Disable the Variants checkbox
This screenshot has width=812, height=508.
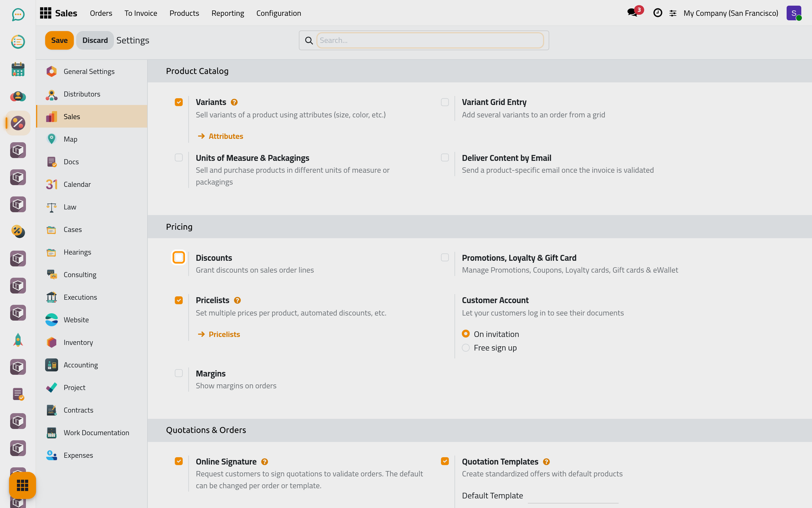(x=179, y=102)
